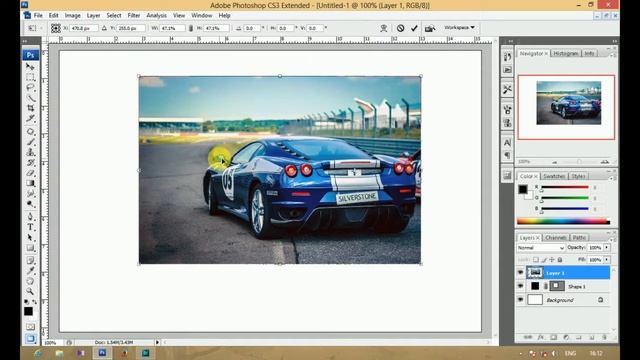640x360 pixels.
Task: Open Adobe Bridge from options bar
Action: pos(429,28)
